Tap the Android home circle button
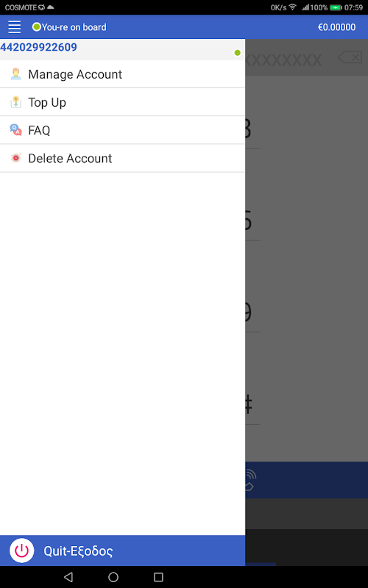368x588 pixels. pyautogui.click(x=113, y=577)
